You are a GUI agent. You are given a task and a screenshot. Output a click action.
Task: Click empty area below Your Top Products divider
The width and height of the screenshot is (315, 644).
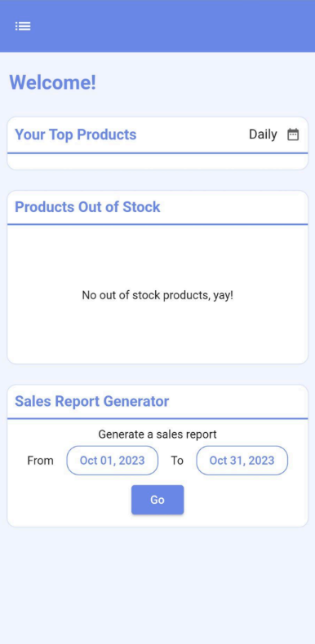[157, 161]
